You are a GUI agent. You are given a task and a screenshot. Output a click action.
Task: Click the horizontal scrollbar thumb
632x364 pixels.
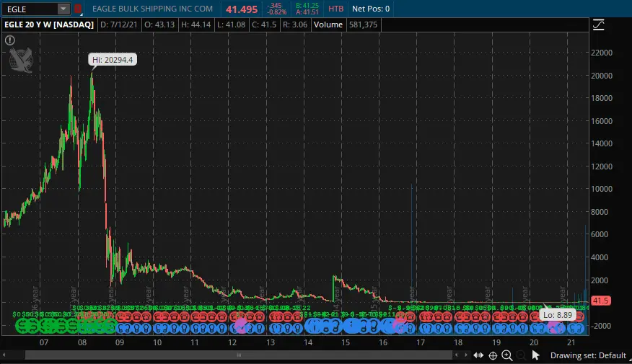click(x=239, y=355)
